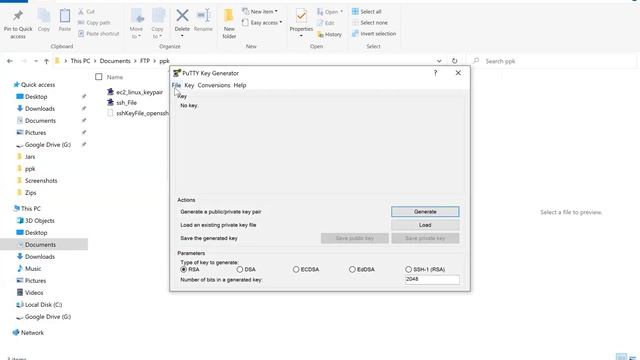Click the Rename icon
Screen dimensions: 640x360
(203, 16)
